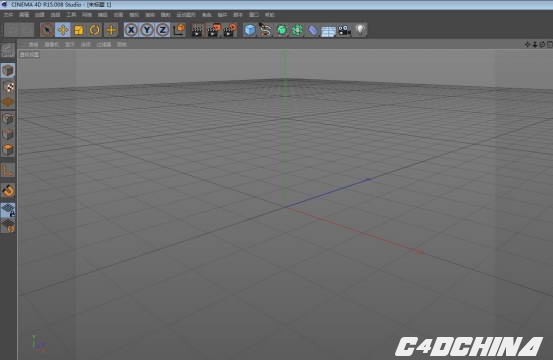The image size is (553, 361).
Task: Open the first menu in the main menu bar
Action: click(8, 14)
